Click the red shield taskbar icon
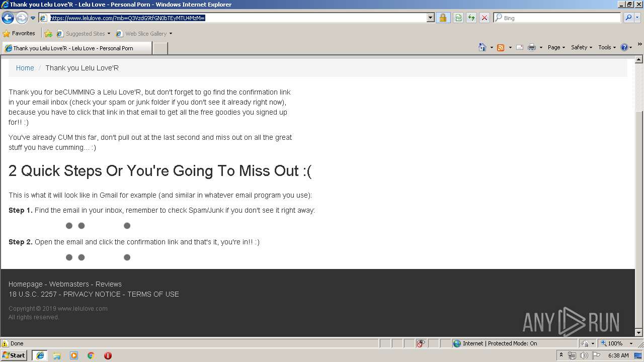 108,355
